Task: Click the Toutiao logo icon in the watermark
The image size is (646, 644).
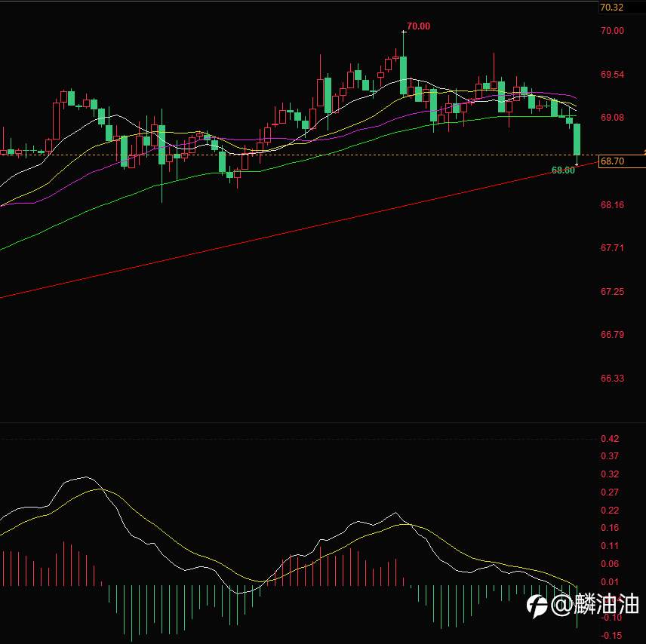Action: point(537,606)
